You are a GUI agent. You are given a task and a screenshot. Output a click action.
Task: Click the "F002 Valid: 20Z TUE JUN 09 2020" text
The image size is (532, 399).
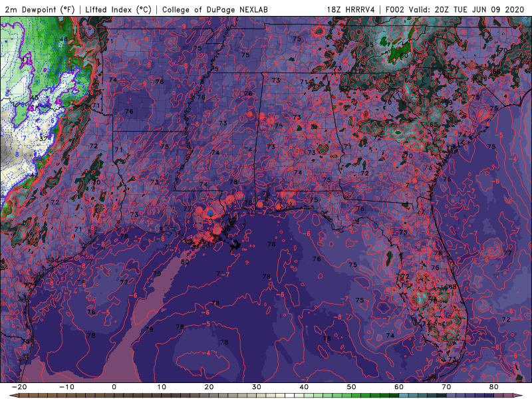point(455,9)
